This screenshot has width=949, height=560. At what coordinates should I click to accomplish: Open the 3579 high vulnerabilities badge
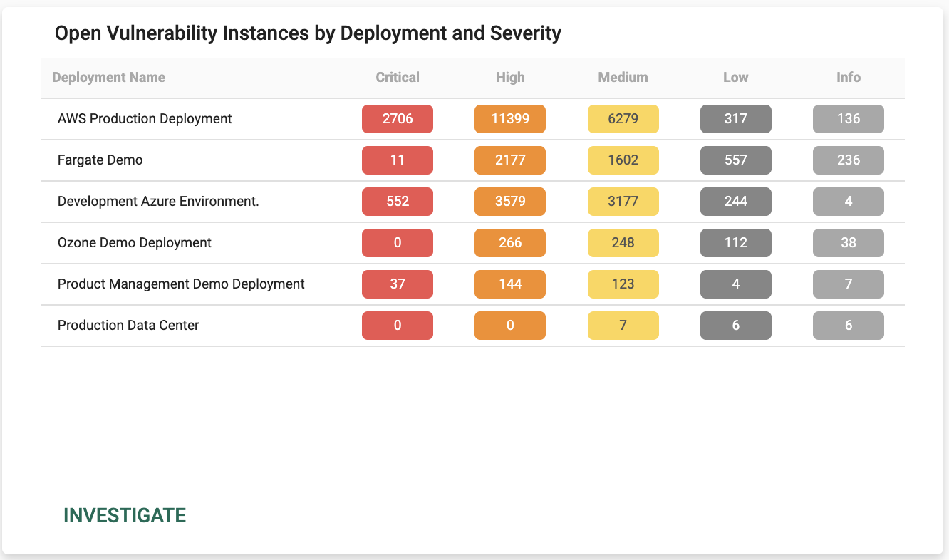point(510,202)
